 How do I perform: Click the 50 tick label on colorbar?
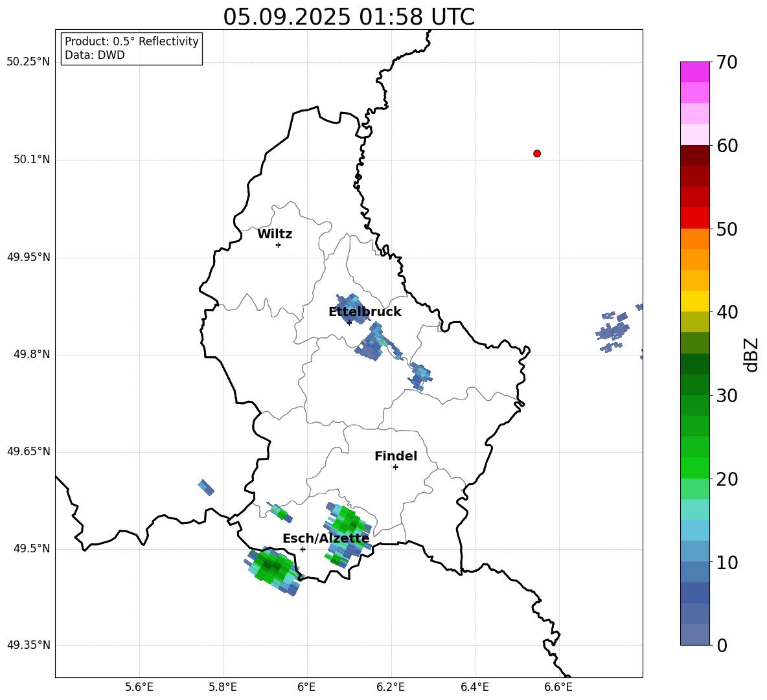click(727, 229)
